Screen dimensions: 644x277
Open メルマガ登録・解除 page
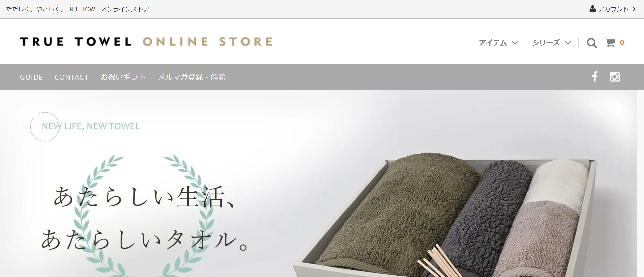tap(192, 77)
